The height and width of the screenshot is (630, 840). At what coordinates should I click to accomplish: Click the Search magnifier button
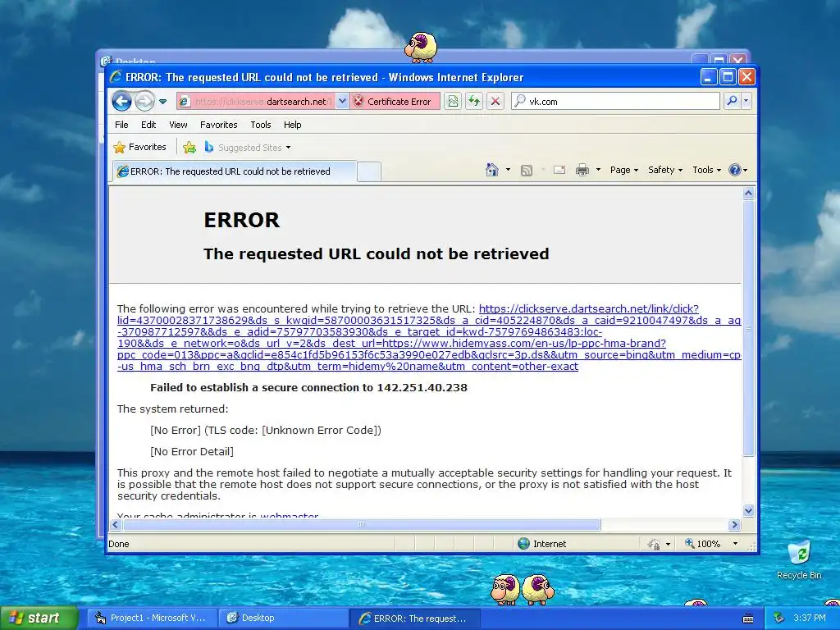(x=732, y=101)
